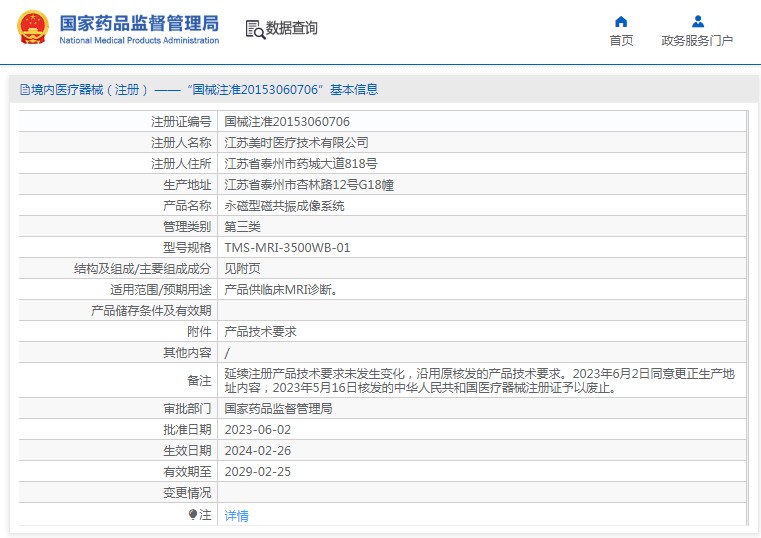
Task: Click the 境内医疗器械（注册）基本信息 header
Action: (x=199, y=90)
